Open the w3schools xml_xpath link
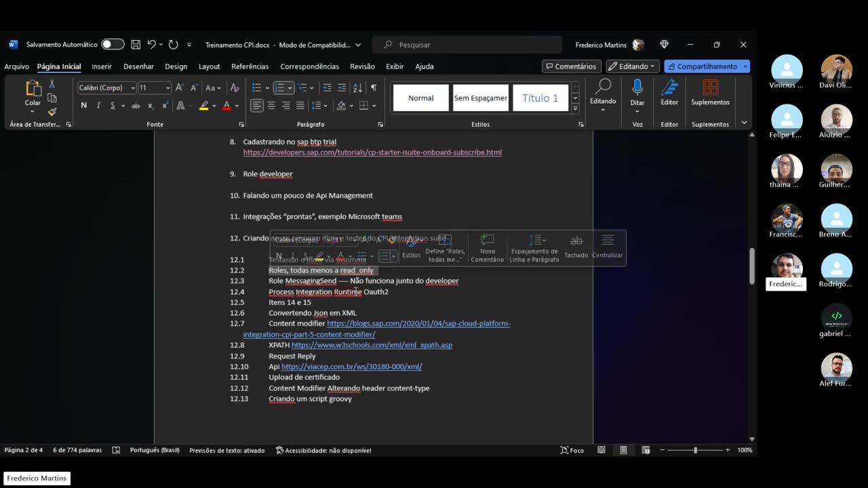The width and height of the screenshot is (868, 488). point(372,345)
